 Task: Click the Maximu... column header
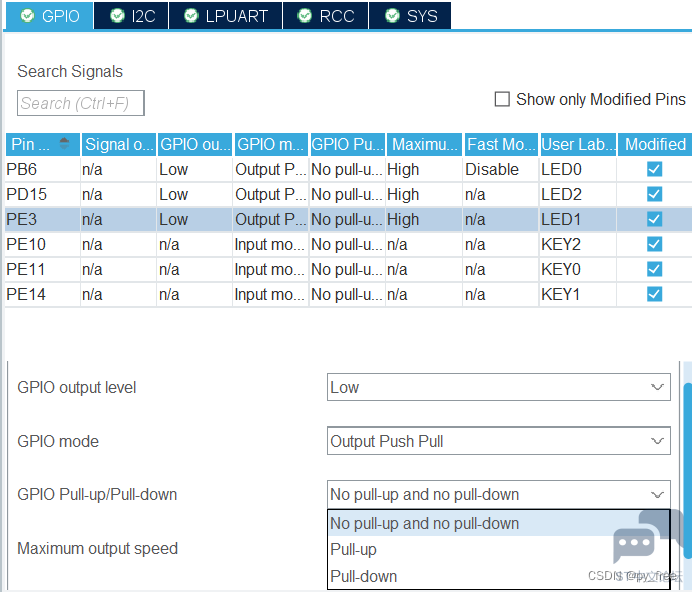(425, 144)
